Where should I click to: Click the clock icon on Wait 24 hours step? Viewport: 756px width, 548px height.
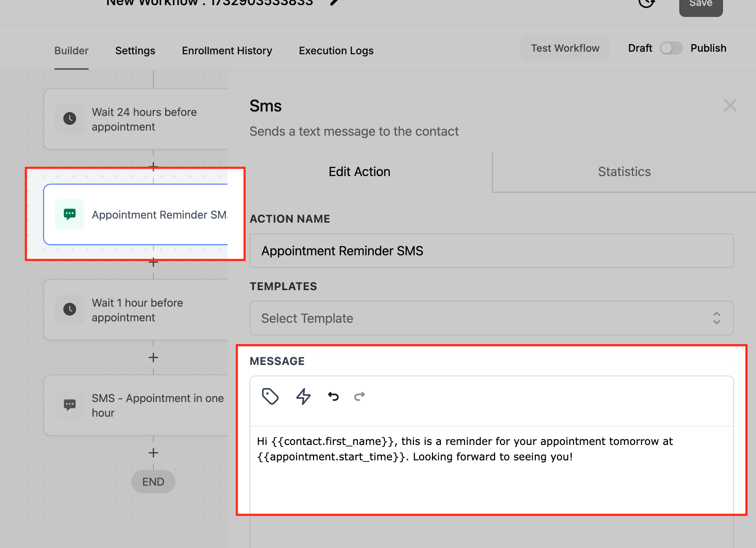tap(70, 119)
